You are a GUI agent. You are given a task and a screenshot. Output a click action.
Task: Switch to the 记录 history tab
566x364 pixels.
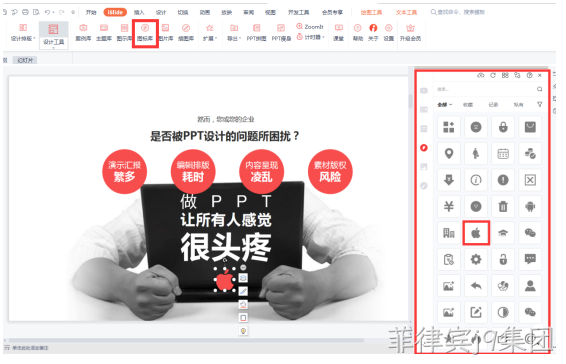(x=493, y=105)
